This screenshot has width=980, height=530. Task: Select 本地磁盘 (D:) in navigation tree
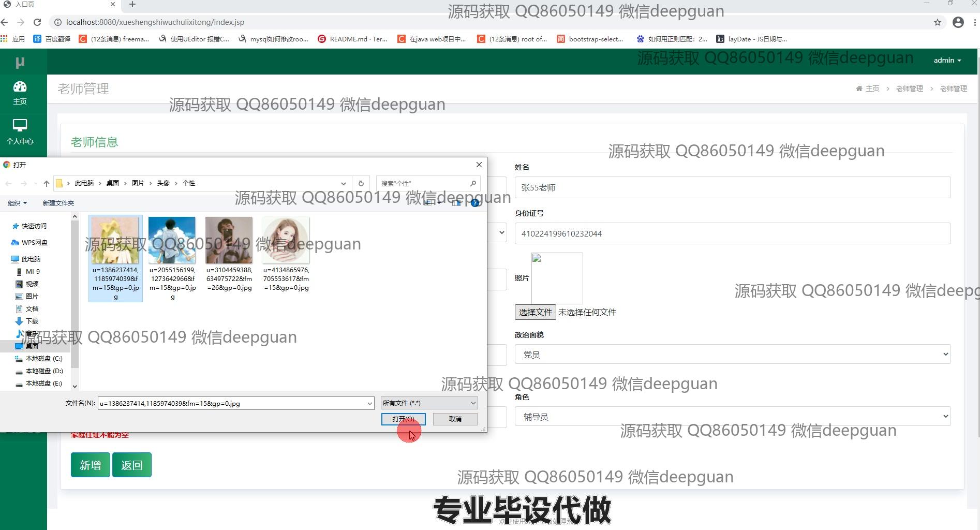click(44, 371)
